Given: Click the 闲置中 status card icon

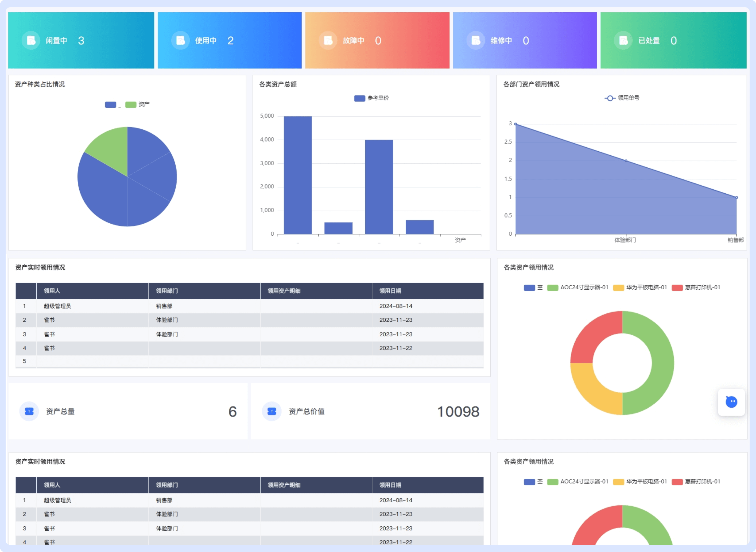Looking at the screenshot, I should coord(31,40).
